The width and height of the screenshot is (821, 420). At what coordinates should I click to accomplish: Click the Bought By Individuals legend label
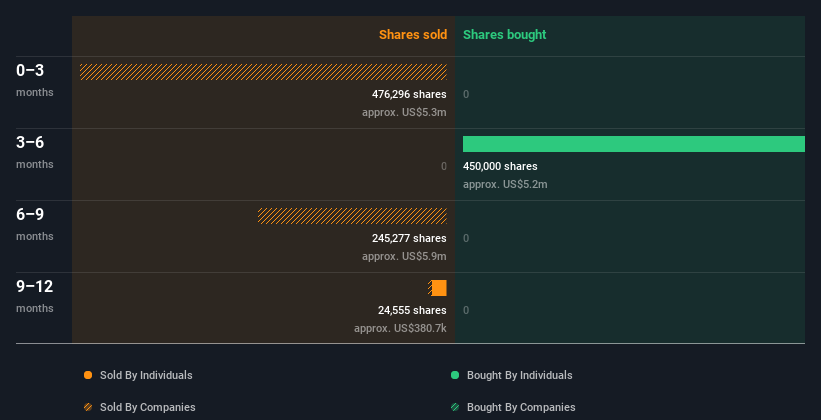coord(519,375)
